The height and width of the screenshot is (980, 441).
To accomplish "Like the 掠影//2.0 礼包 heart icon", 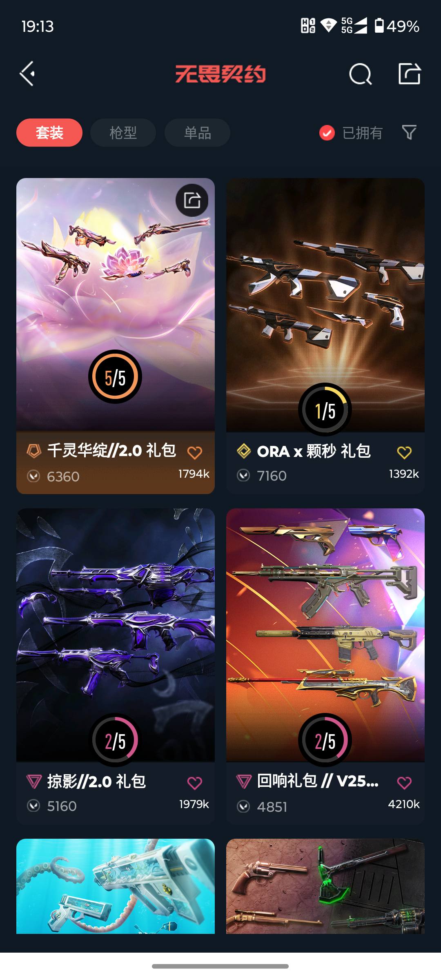I will coord(194,783).
